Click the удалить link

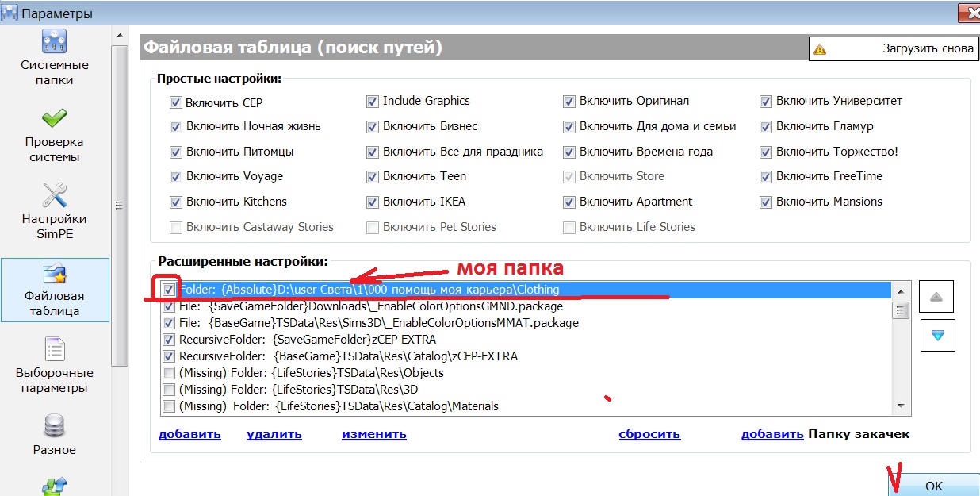(274, 434)
